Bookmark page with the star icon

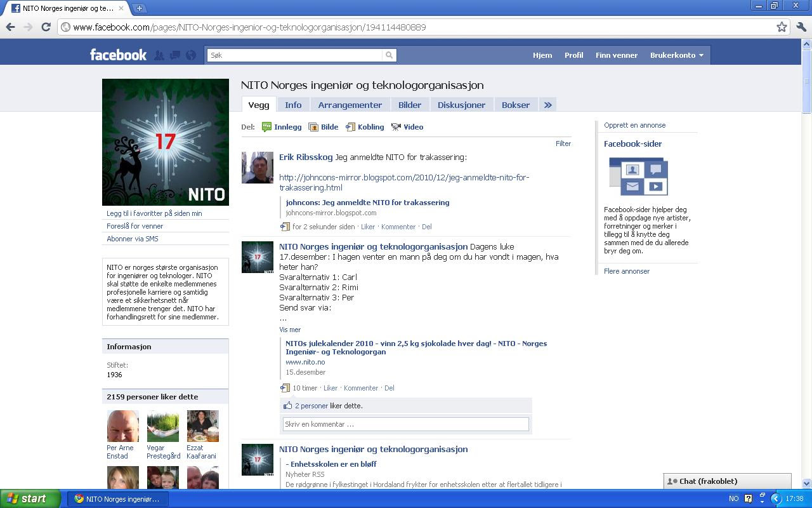click(x=782, y=27)
